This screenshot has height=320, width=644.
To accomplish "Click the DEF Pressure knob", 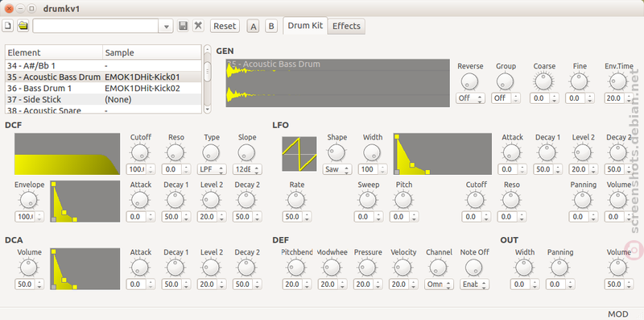I will [368, 268].
